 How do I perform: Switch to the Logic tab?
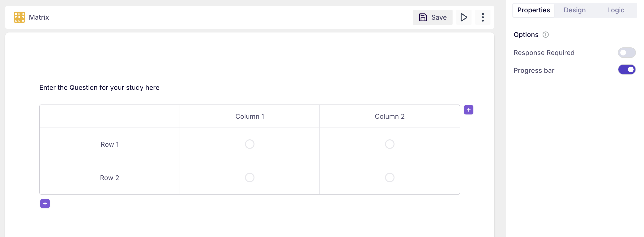[616, 10]
